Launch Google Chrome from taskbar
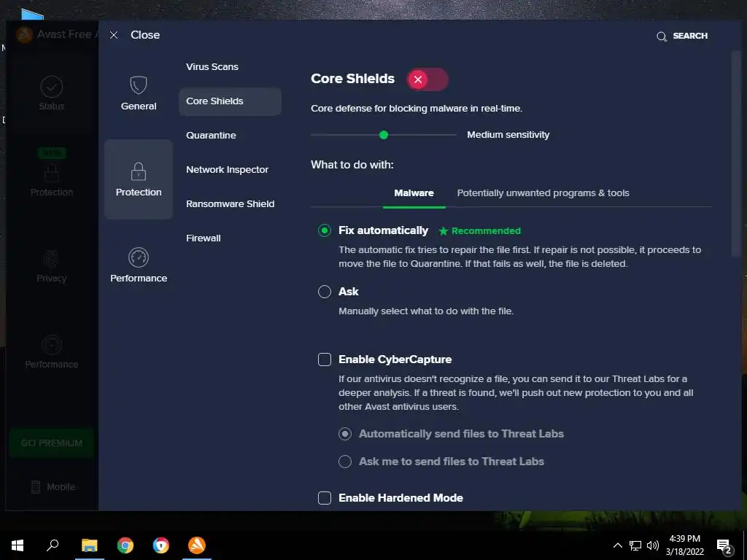747x560 pixels. pyautogui.click(x=125, y=545)
